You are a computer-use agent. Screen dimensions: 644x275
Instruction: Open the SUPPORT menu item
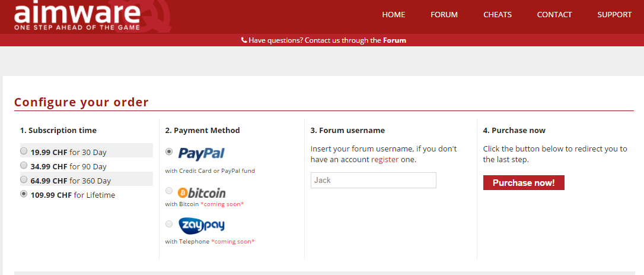[614, 15]
